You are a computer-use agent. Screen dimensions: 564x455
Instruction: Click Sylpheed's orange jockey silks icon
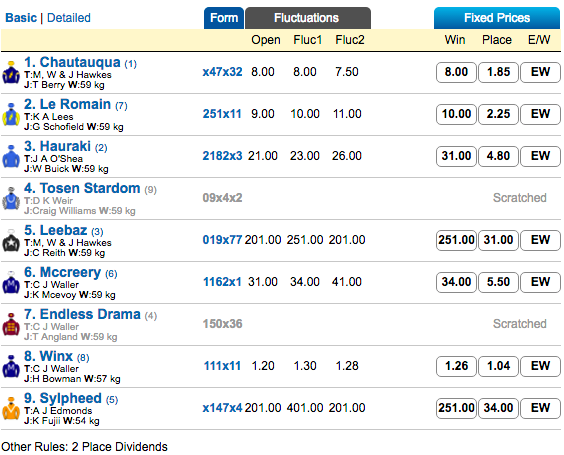click(11, 408)
